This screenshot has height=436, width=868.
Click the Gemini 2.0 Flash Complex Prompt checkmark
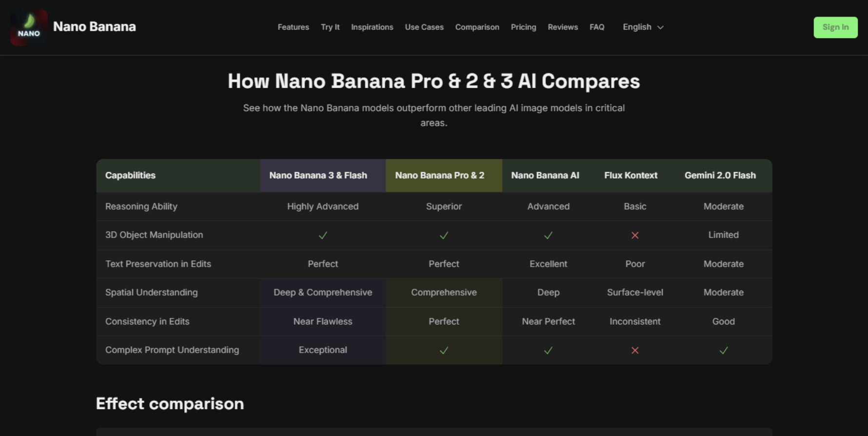724,350
